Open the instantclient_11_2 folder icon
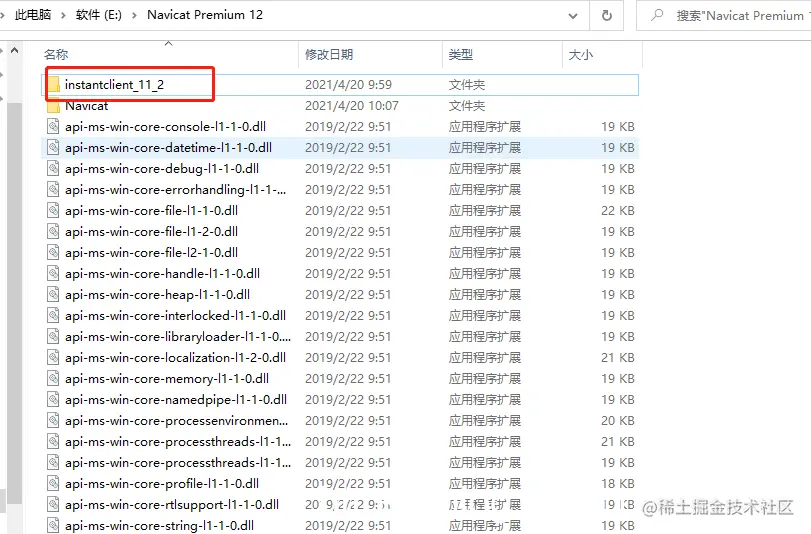This screenshot has height=534, width=811. pyautogui.click(x=54, y=85)
